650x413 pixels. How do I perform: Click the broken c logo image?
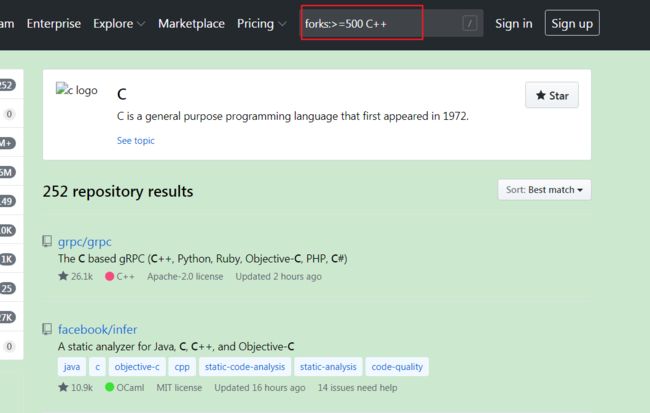(x=77, y=90)
